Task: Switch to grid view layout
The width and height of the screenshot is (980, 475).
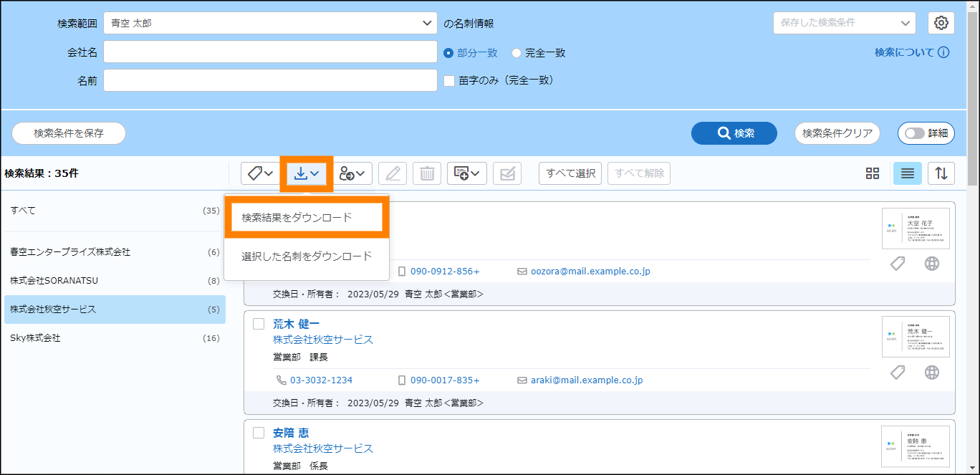Action: click(x=872, y=173)
